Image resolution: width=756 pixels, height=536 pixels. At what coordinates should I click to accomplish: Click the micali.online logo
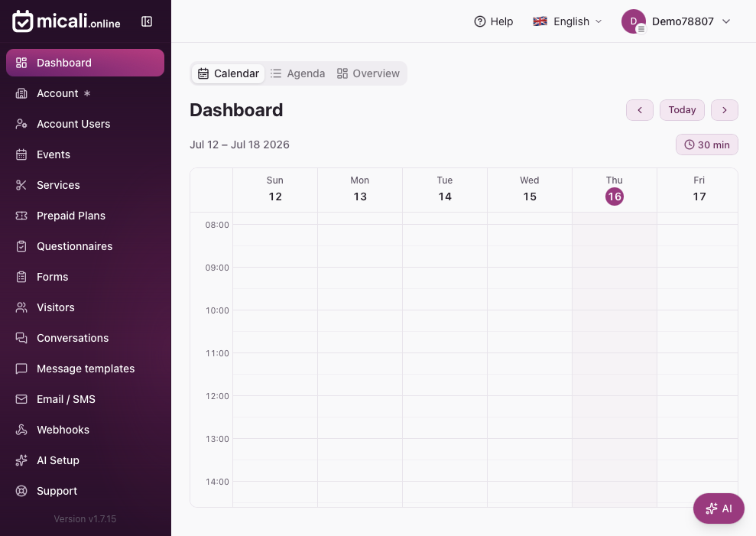66,21
